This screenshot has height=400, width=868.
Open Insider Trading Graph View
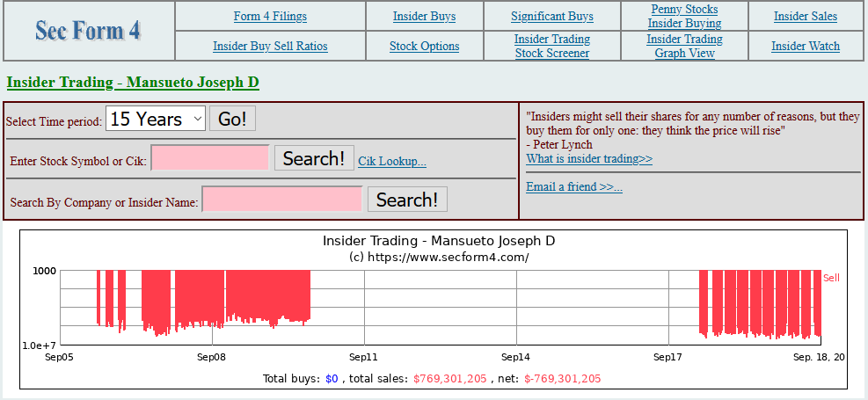point(685,46)
